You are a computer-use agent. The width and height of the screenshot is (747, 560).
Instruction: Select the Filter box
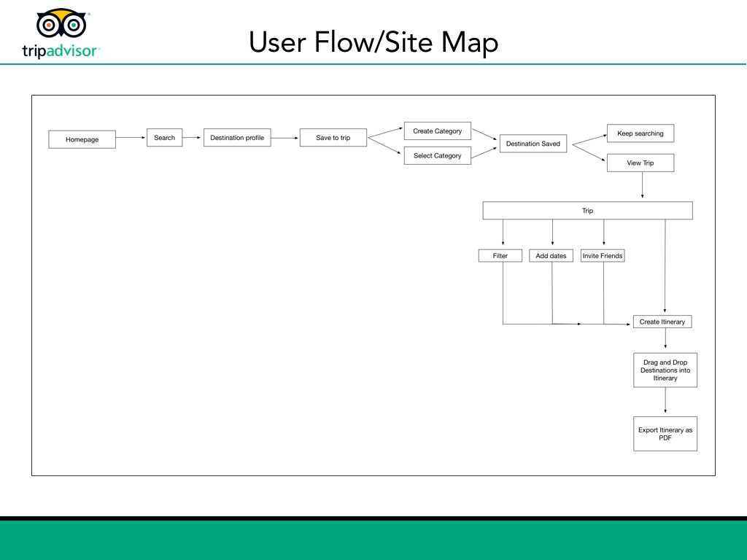point(500,256)
